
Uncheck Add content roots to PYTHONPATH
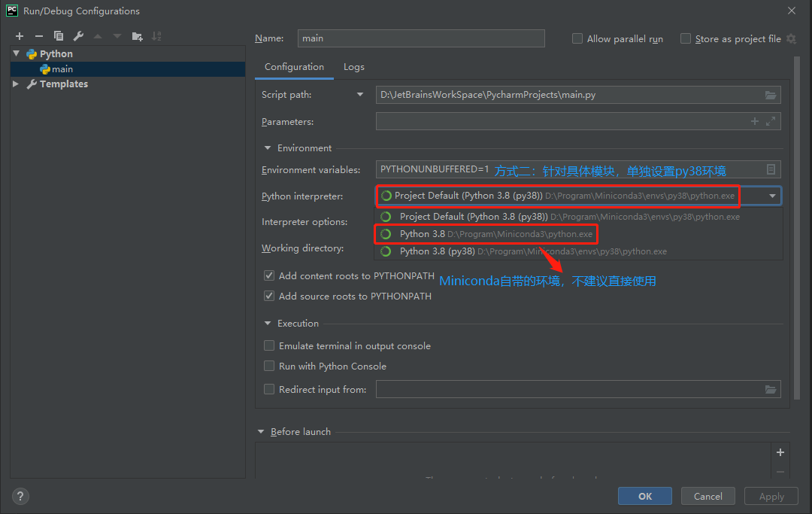[269, 276]
